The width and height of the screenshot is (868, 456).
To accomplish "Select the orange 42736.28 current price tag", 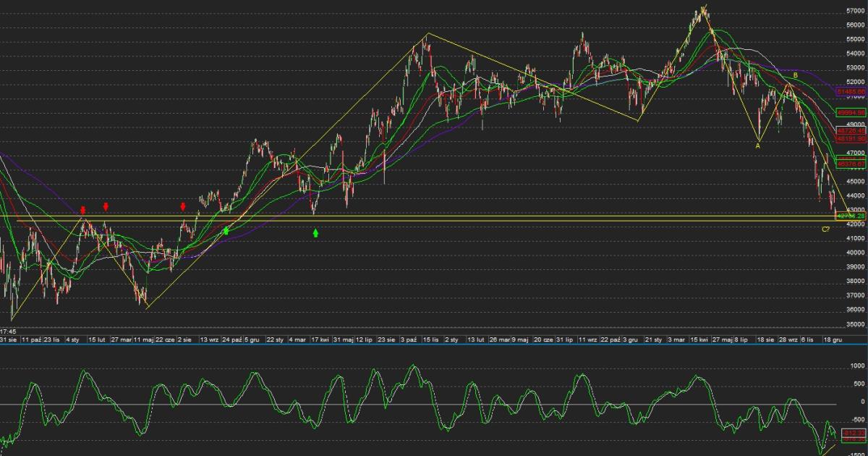I will point(851,216).
